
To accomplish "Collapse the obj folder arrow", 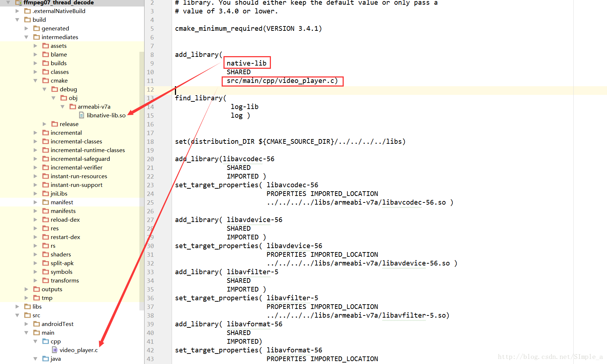I will click(54, 98).
